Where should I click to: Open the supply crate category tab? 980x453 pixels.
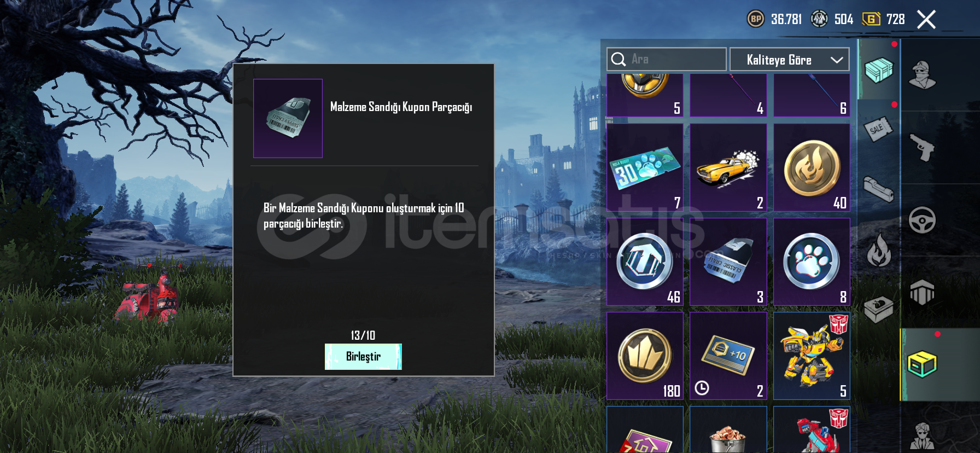[x=878, y=69]
